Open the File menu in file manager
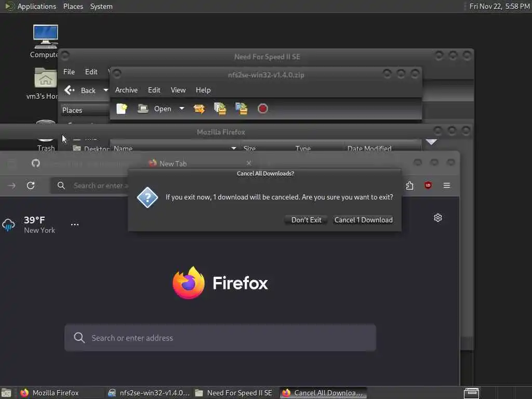This screenshot has height=399, width=532. (69, 72)
